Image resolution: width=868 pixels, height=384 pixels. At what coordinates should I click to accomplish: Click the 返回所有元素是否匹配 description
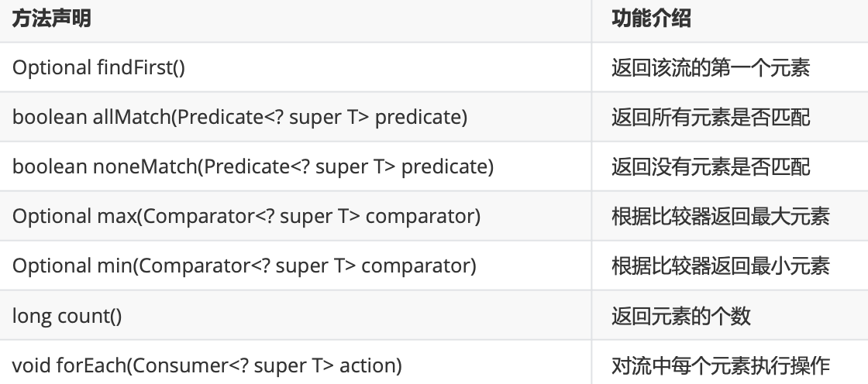pos(711,118)
